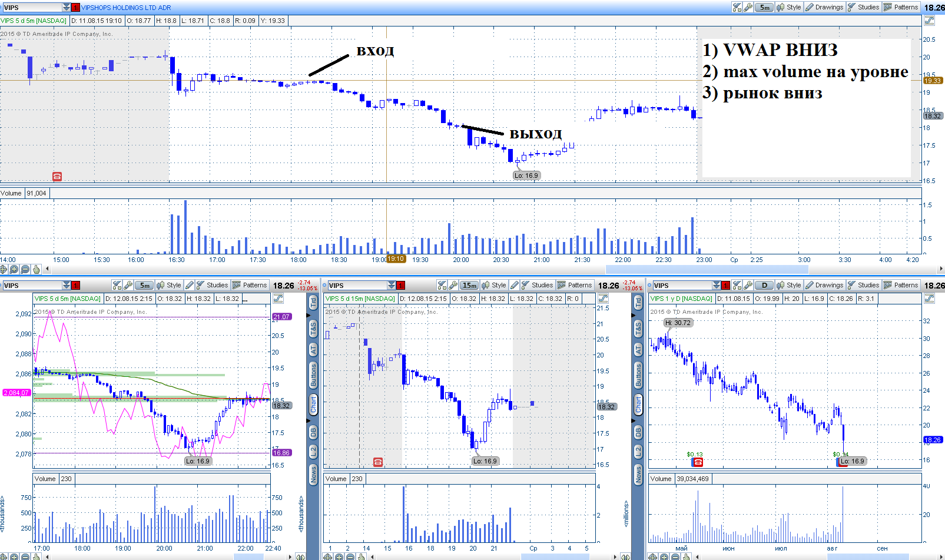
Task: Open Patterns in bottom-right chart toolbar
Action: 901,285
